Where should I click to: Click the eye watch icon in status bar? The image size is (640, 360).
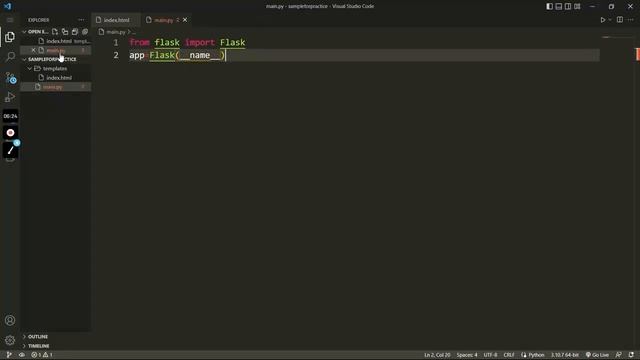click(x=22, y=355)
